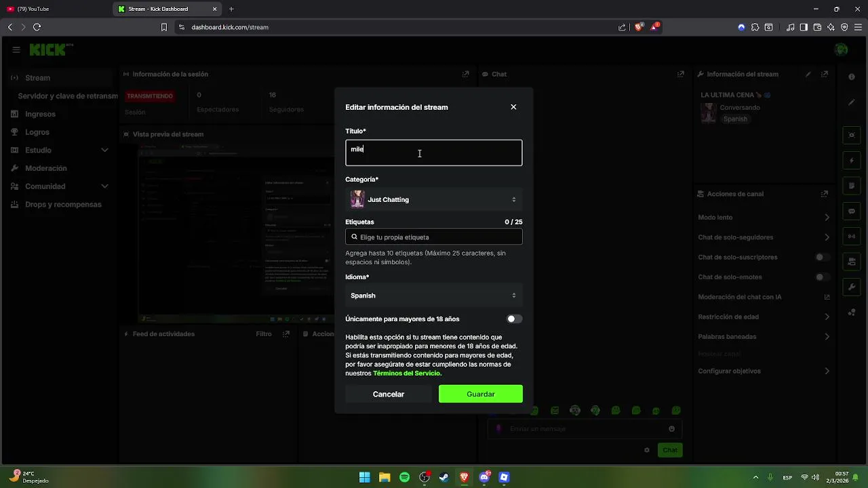The height and width of the screenshot is (488, 868).
Task: Click the green Guardar button
Action: coord(481,394)
